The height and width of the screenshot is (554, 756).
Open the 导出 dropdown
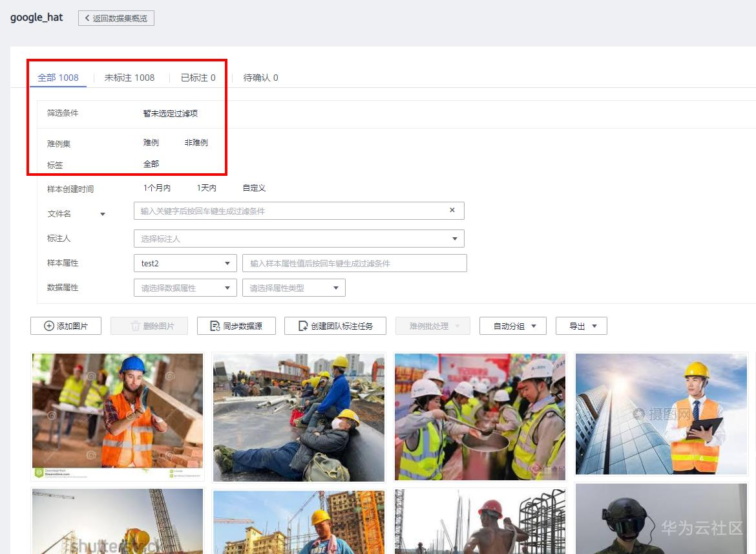pyautogui.click(x=582, y=326)
